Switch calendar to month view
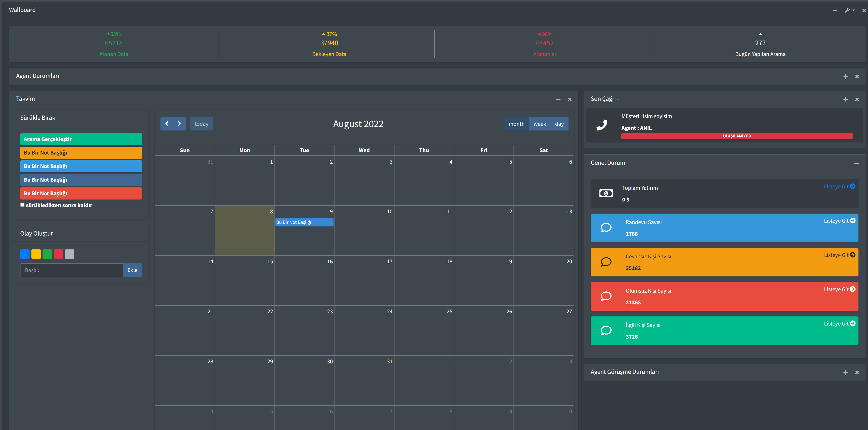The image size is (868, 430). (x=516, y=124)
